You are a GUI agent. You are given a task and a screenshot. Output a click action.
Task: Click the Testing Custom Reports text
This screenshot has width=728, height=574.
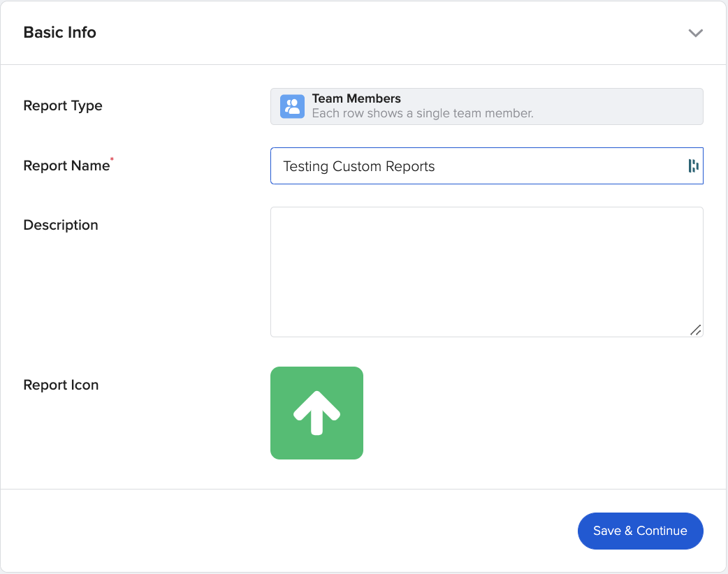(x=358, y=166)
